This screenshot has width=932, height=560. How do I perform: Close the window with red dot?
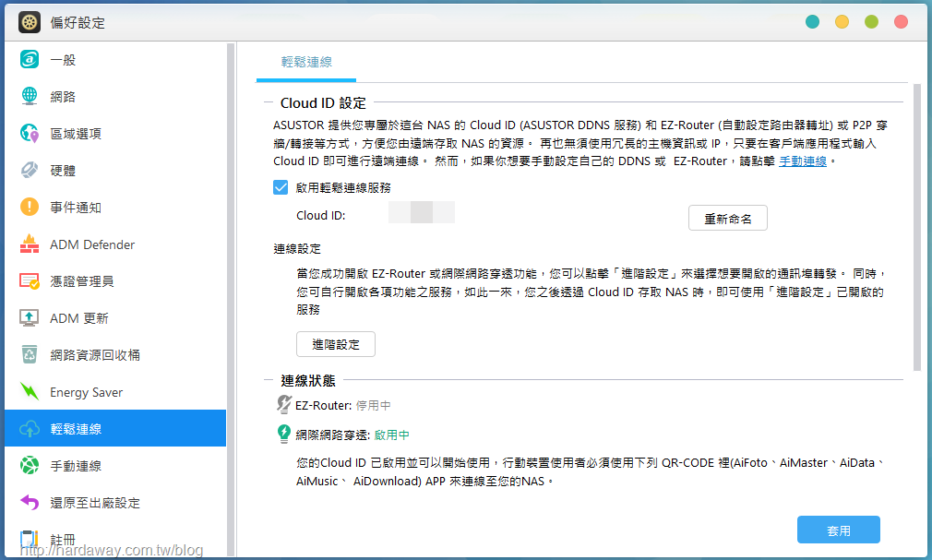(x=901, y=22)
